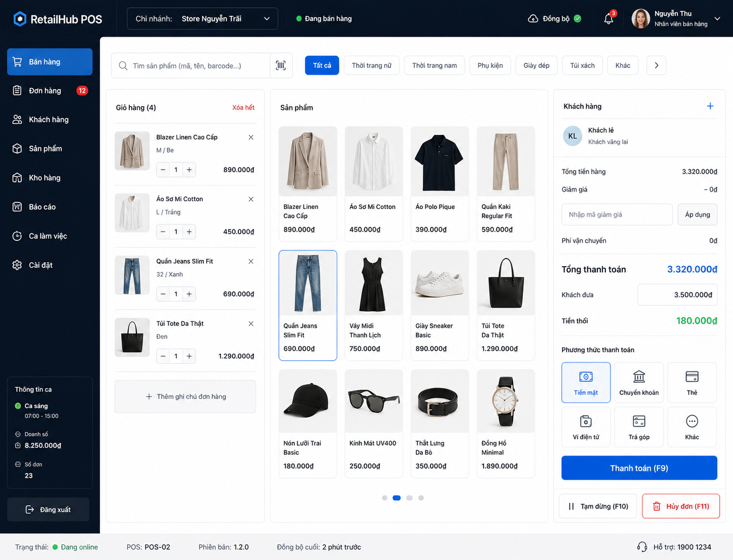Viewport: 733px width, 560px height.
Task: Click the Đồng bộ cloud sync icon
Action: pyautogui.click(x=533, y=19)
